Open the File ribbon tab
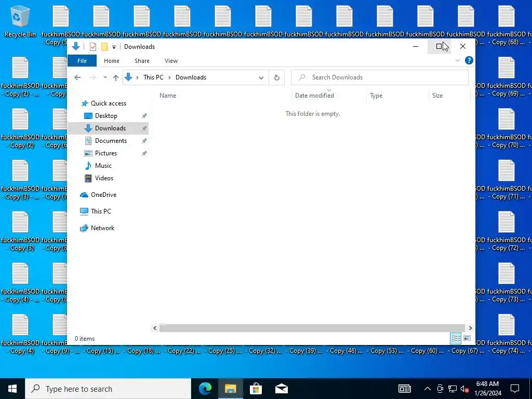Screen dimensions: 532x399 pyautogui.click(x=82, y=61)
